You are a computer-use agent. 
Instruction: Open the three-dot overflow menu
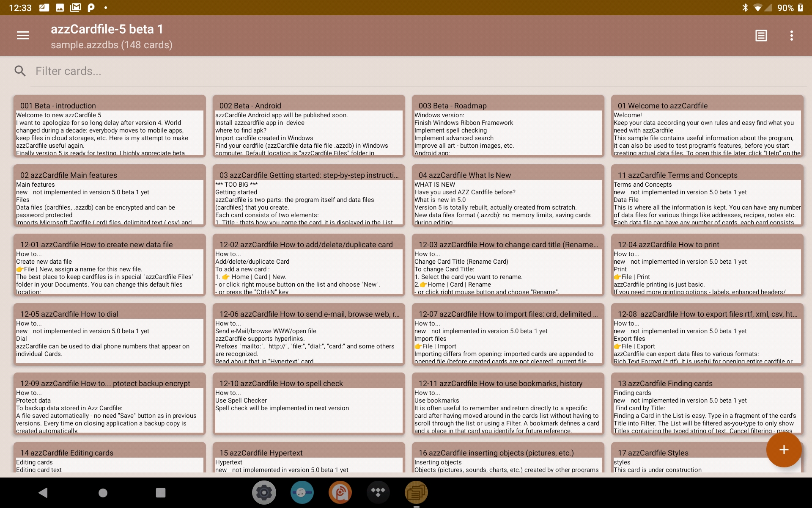pyautogui.click(x=792, y=36)
